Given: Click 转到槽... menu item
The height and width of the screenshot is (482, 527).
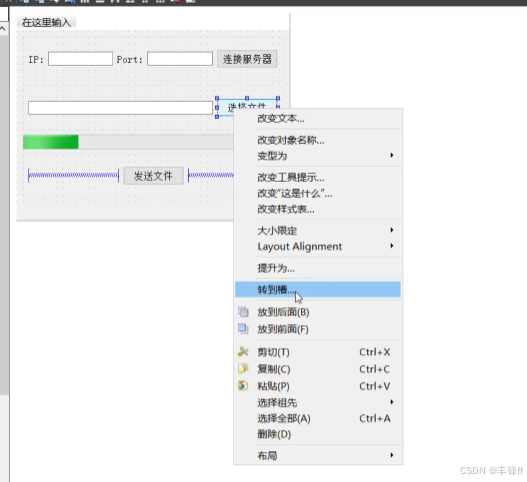Looking at the screenshot, I should [x=318, y=289].
